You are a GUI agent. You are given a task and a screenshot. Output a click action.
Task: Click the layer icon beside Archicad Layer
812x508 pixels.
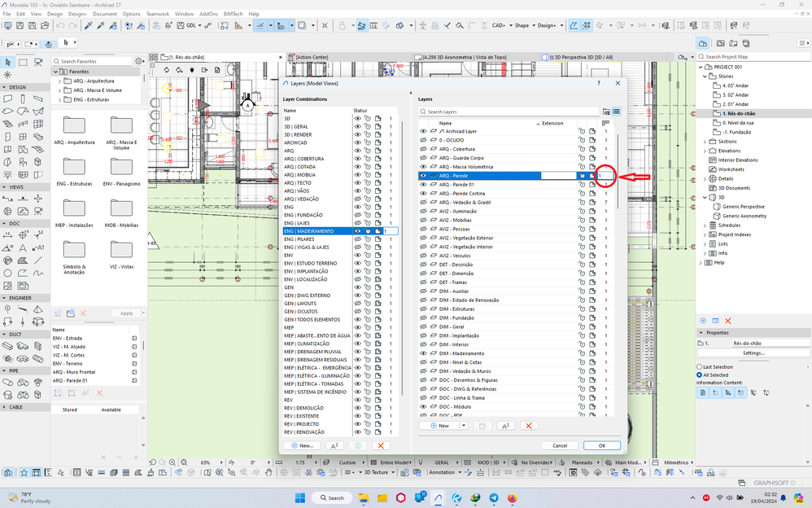(434, 132)
